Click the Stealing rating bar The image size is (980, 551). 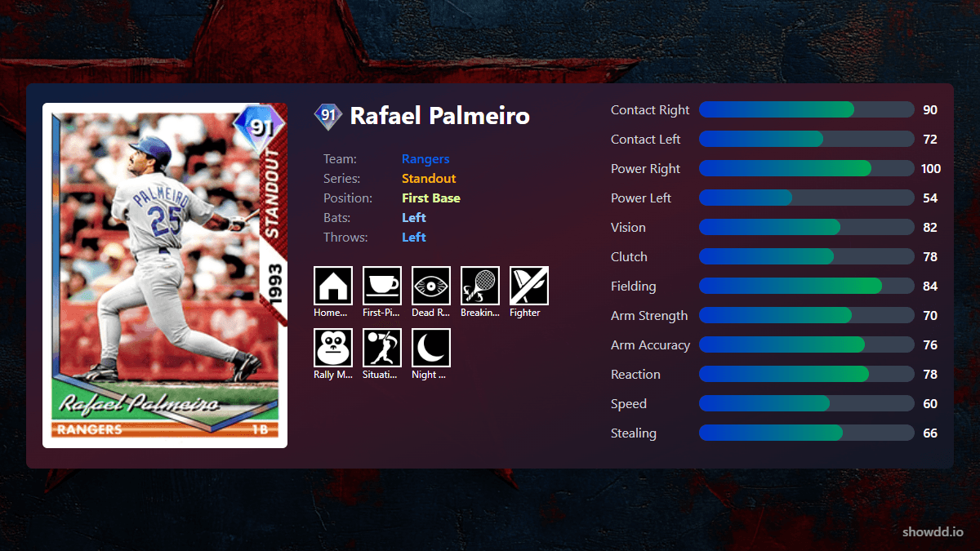(x=807, y=433)
